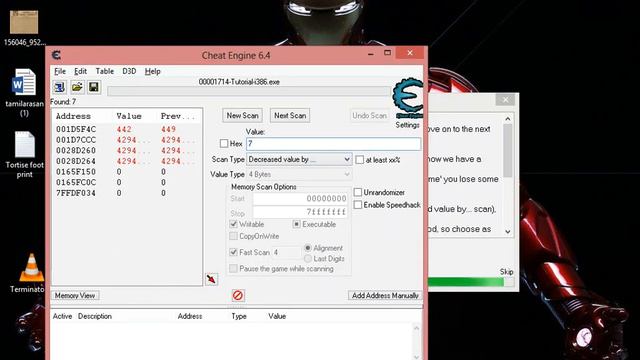This screenshot has width=640, height=360.
Task: Click the Active column header
Action: 62,316
